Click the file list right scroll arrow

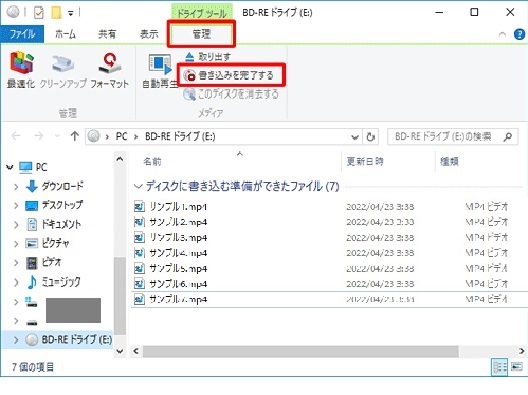521,351
